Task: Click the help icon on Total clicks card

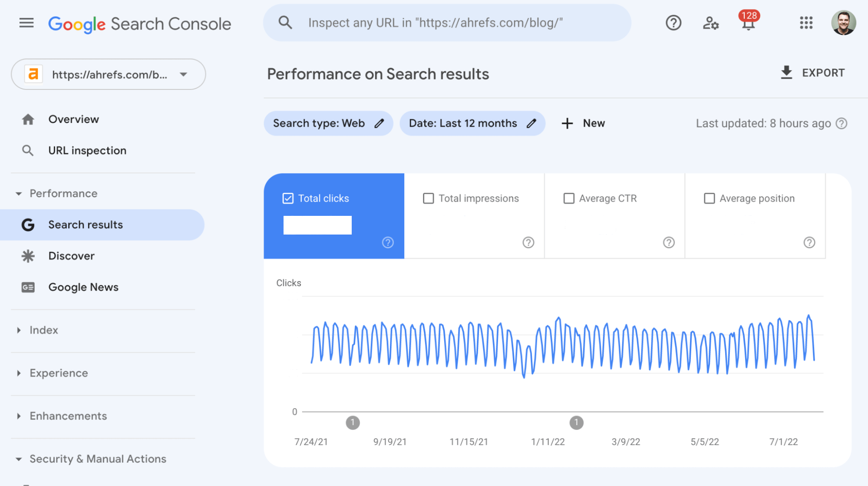Action: click(x=388, y=243)
